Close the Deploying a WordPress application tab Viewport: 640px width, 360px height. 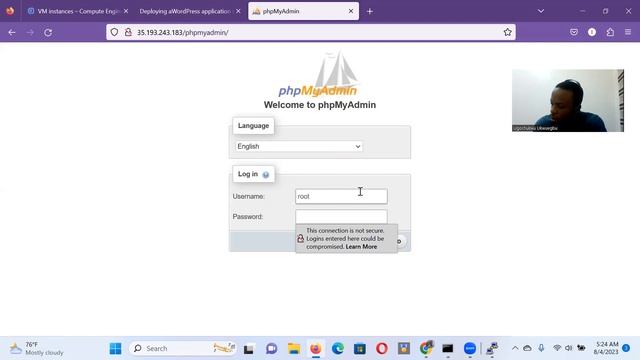click(x=238, y=11)
